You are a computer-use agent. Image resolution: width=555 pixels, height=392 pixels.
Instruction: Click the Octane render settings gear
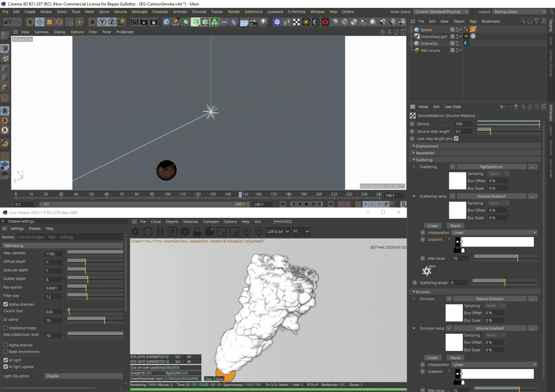pyautogui.click(x=185, y=231)
